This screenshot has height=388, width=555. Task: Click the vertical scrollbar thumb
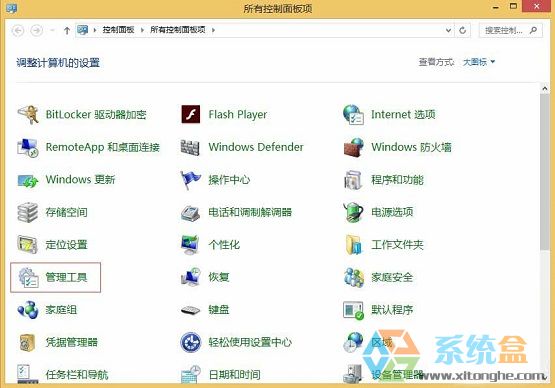tap(545, 173)
